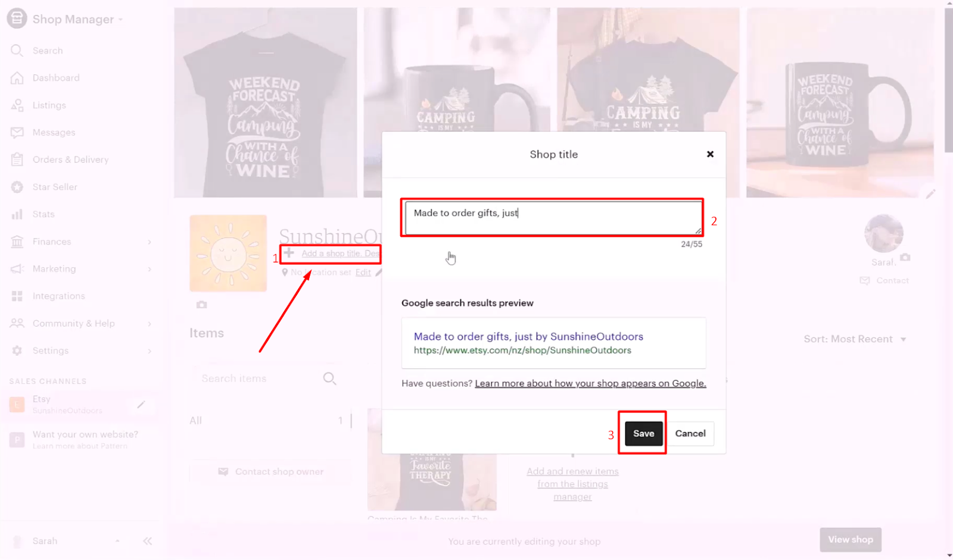Screen dimensions: 953x560
Task: Click the Listings icon in sidebar
Action: pos(17,105)
